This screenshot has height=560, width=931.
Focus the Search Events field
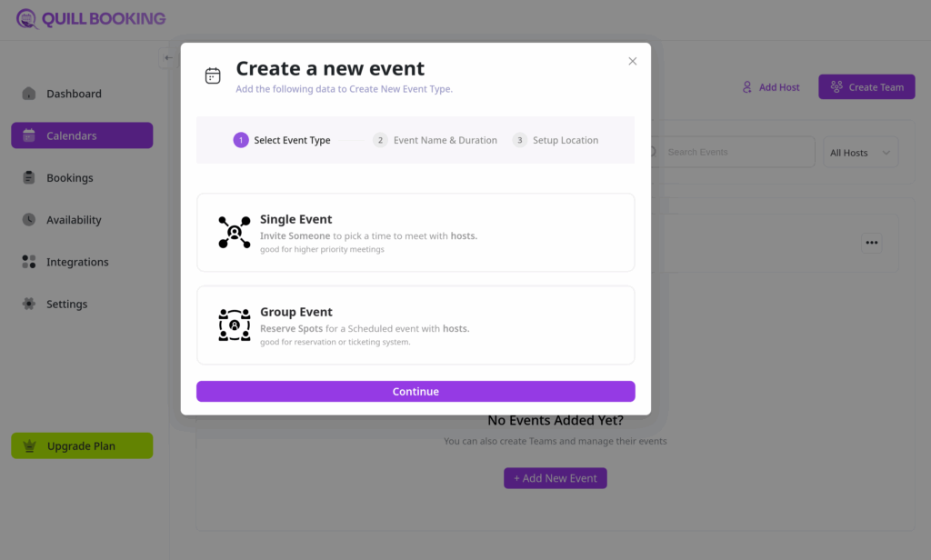(736, 152)
